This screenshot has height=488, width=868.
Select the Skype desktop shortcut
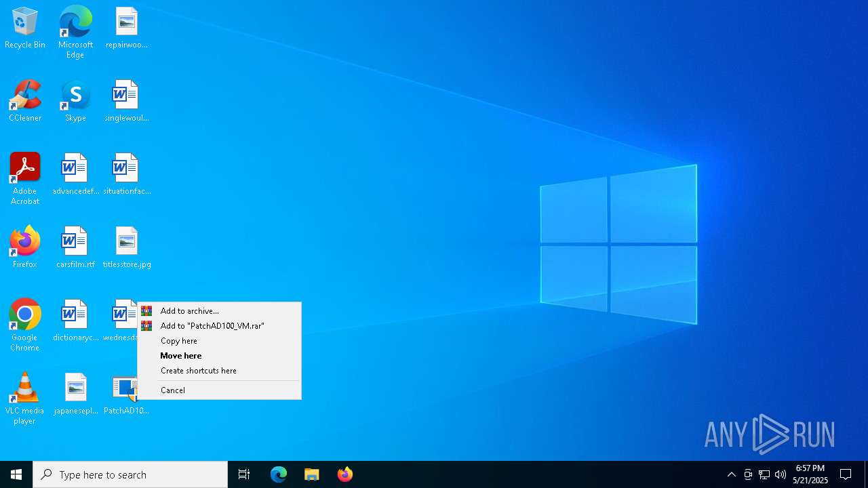coord(75,102)
